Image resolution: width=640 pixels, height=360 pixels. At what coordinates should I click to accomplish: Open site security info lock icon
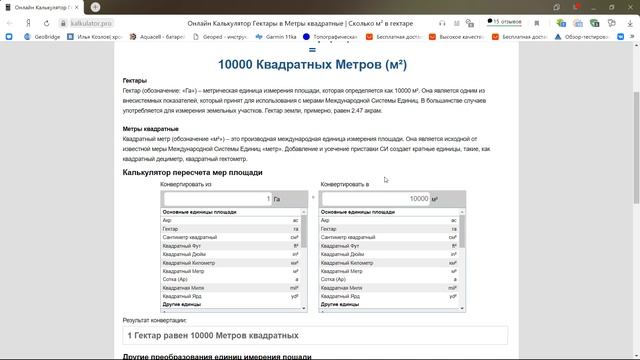63,23
